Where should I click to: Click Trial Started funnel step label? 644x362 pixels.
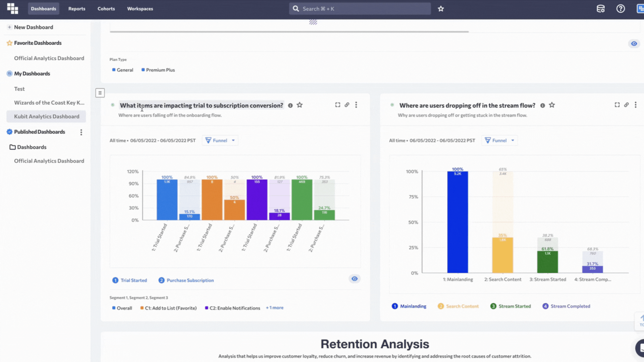[x=129, y=280]
